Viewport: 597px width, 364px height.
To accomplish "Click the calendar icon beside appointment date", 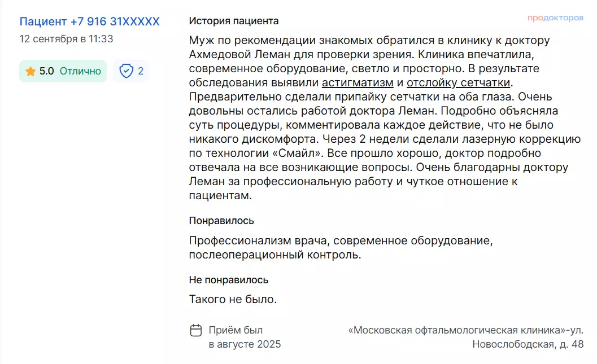I will click(x=196, y=331).
